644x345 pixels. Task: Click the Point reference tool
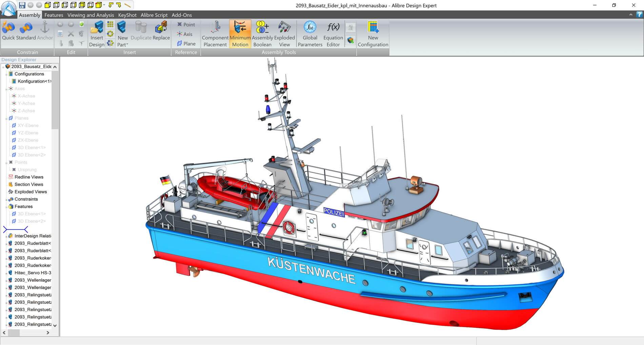click(x=186, y=24)
